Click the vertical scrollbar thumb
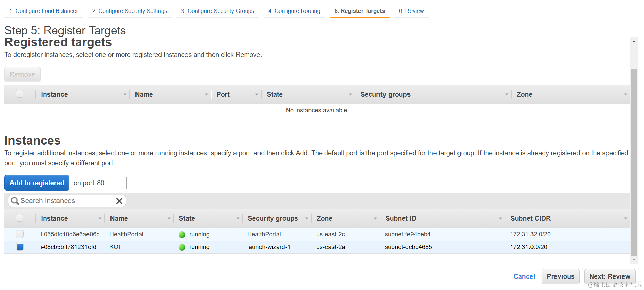 [634, 162]
